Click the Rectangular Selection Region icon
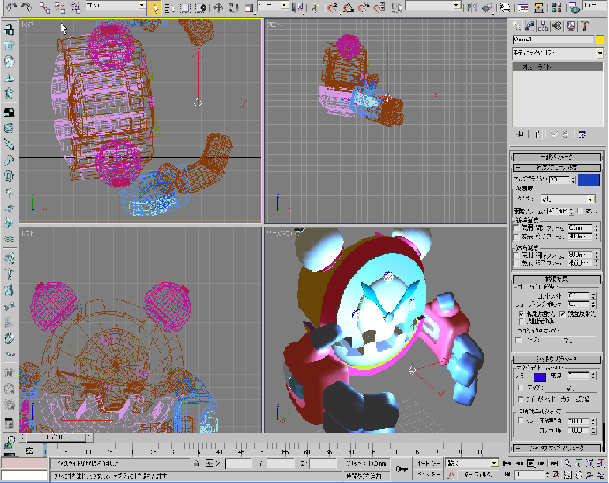The width and height of the screenshot is (609, 483). point(185,8)
